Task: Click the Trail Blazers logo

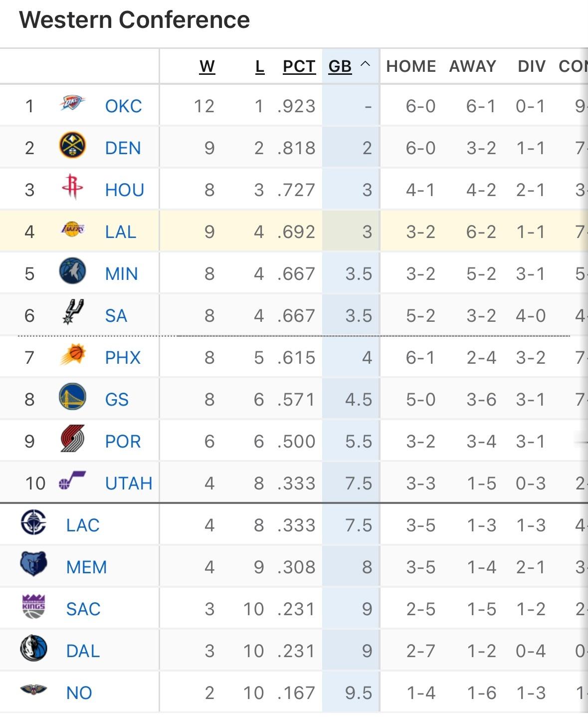Action: pyautogui.click(x=72, y=439)
